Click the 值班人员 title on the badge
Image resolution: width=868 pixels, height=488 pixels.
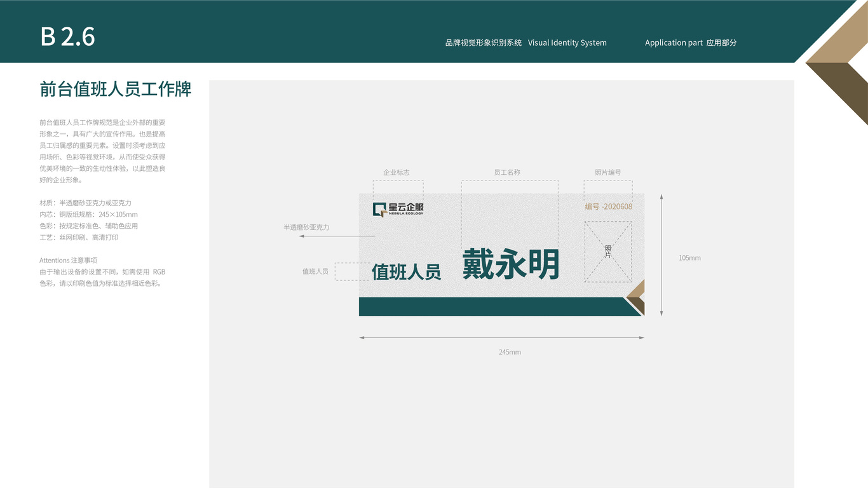click(407, 272)
